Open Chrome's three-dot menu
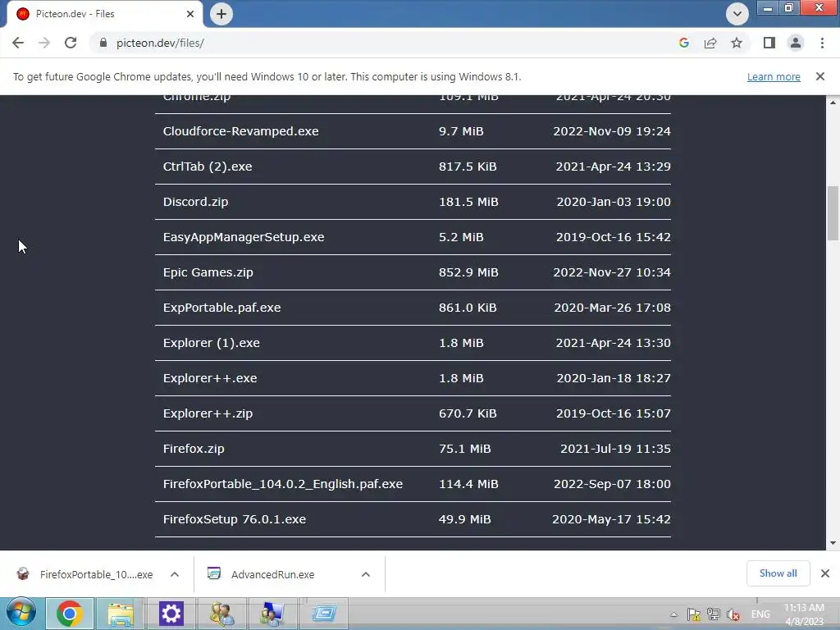This screenshot has width=840, height=630. [x=822, y=43]
